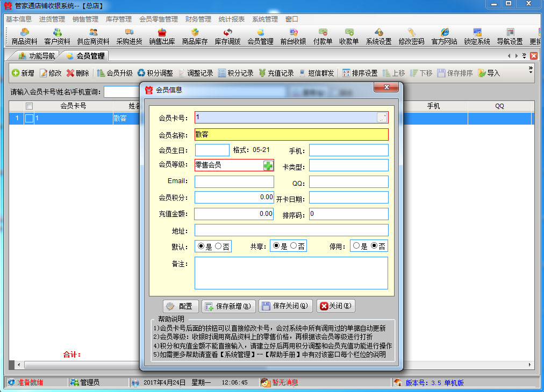
Task: Open 库存调拨 toolbar icon
Action: point(227,37)
